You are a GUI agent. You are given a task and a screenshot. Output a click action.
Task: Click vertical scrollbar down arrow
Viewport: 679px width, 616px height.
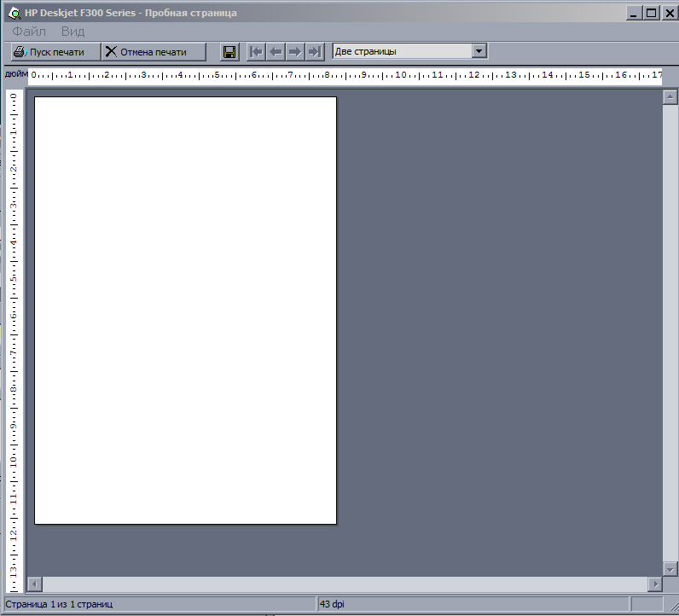tap(670, 569)
